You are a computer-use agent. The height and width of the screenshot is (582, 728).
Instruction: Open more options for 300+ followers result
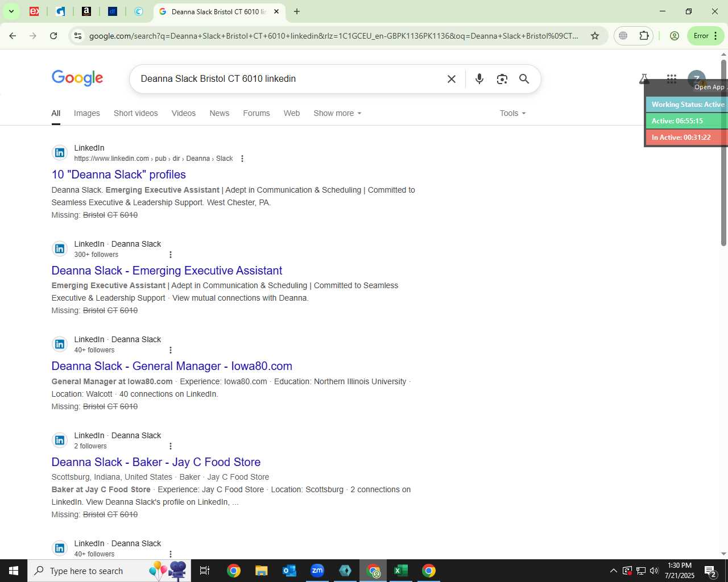(171, 255)
